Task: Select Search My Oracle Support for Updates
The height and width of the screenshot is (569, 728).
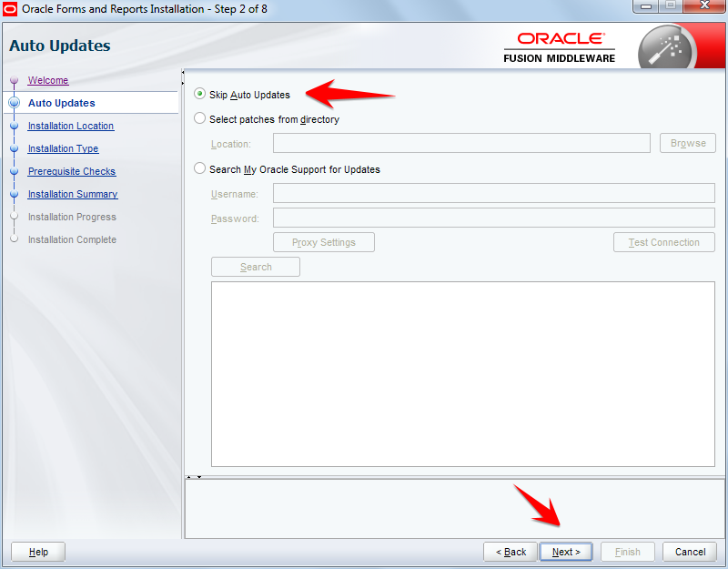Action: click(199, 168)
